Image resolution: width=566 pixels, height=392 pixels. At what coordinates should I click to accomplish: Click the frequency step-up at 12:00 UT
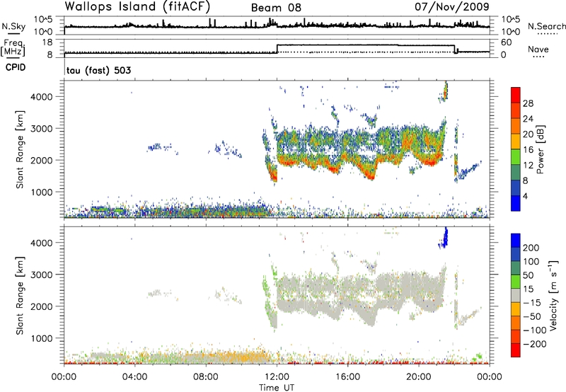coord(277,49)
